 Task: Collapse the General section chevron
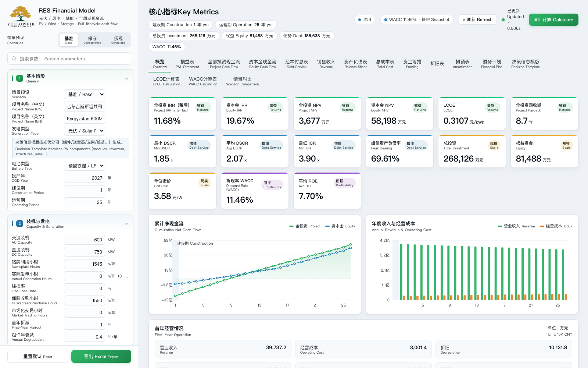pos(126,78)
